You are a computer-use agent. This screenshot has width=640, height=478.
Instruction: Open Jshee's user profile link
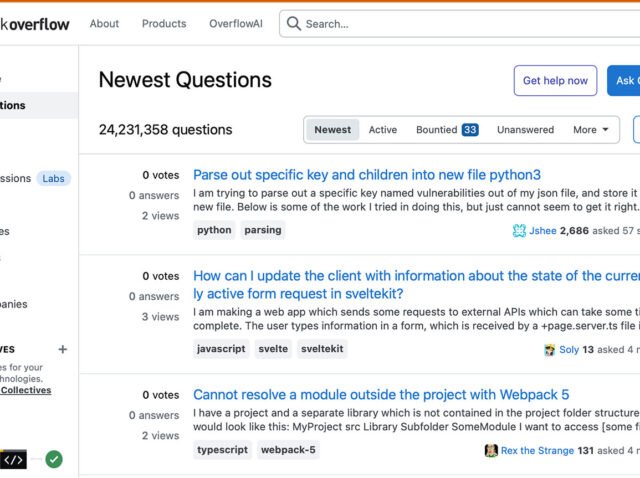point(543,231)
